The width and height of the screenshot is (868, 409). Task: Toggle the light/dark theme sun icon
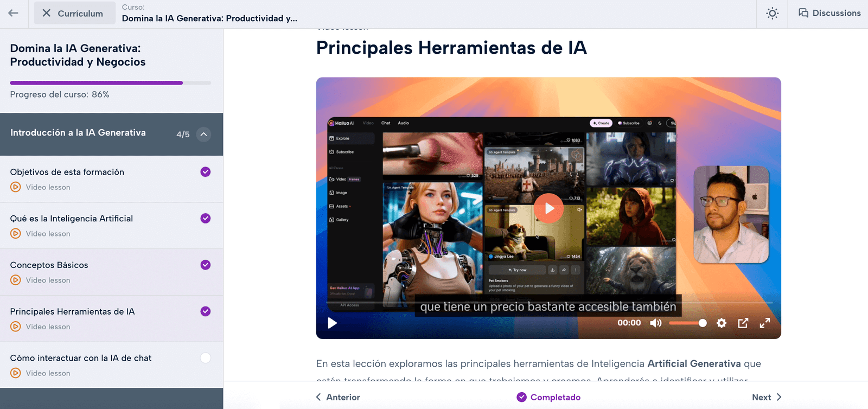coord(772,14)
